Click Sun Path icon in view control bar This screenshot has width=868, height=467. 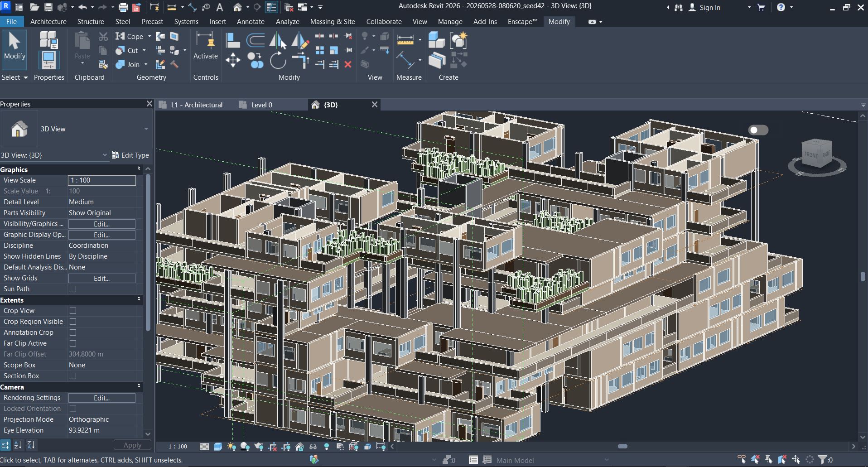coord(231,447)
